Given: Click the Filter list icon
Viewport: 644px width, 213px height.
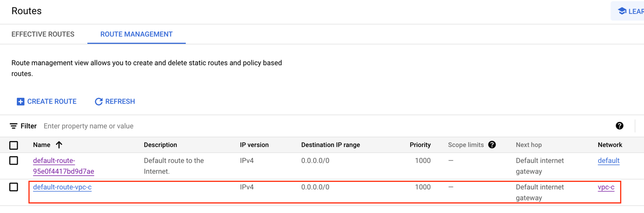Looking at the screenshot, I should [x=14, y=126].
